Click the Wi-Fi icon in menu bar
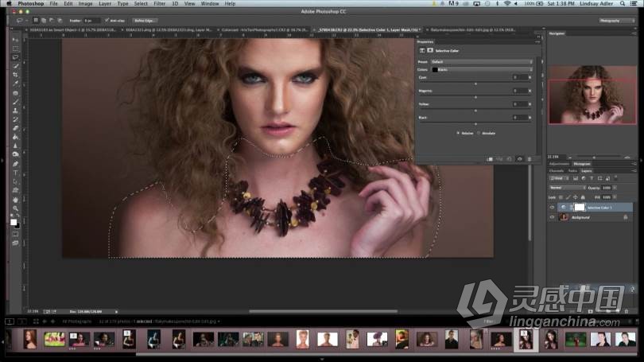 click(506, 4)
